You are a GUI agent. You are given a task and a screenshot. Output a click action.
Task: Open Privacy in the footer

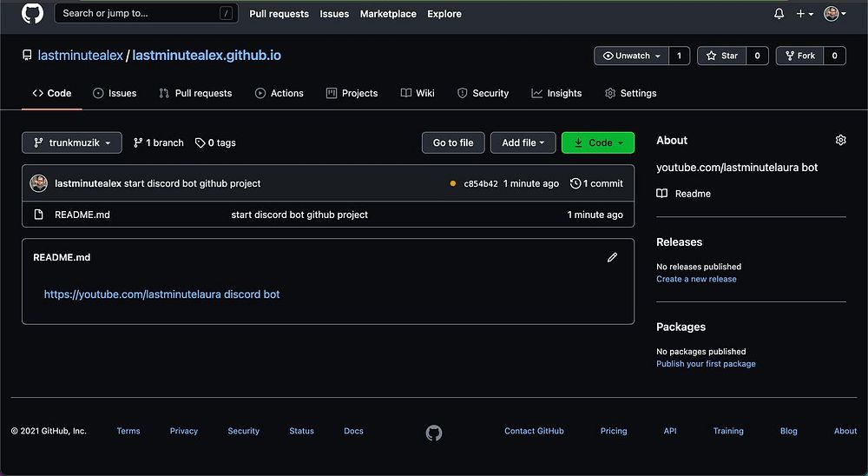[184, 431]
